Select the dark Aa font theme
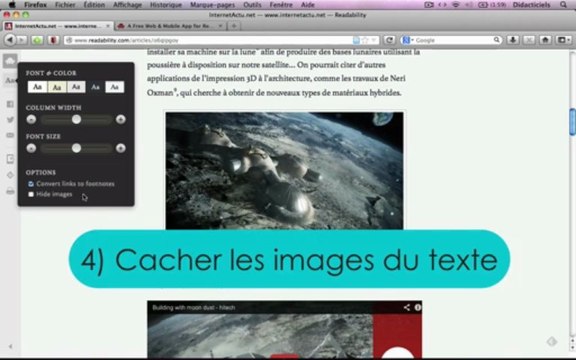The width and height of the screenshot is (576, 360). pyautogui.click(x=95, y=87)
